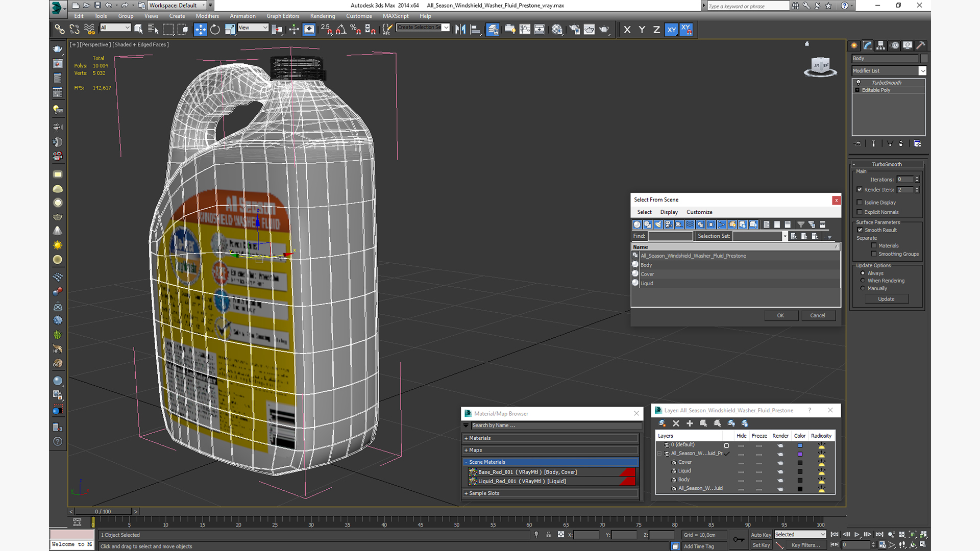Click the Find field in Select From Scene
The height and width of the screenshot is (551, 980).
pos(670,236)
